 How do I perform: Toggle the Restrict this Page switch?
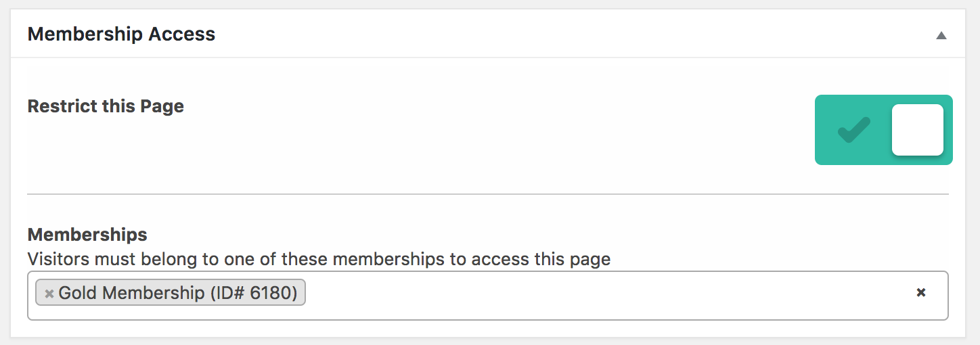point(883,130)
